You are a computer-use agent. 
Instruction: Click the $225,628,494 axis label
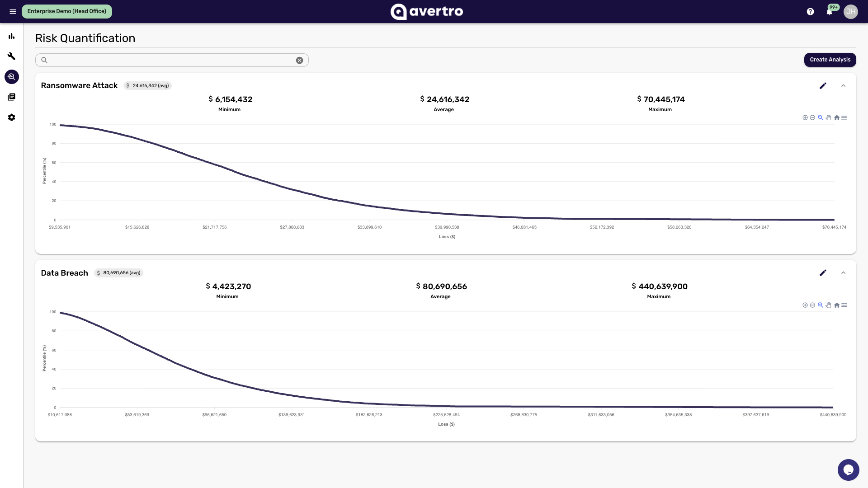446,415
